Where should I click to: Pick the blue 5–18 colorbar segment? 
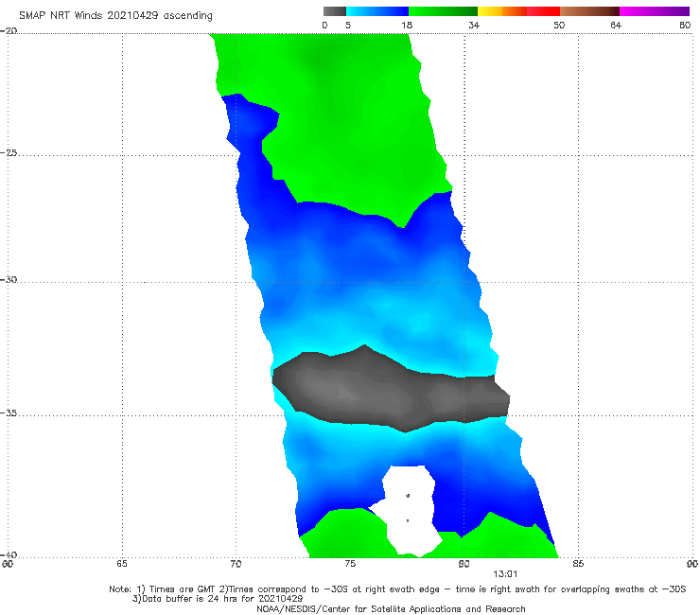377,11
